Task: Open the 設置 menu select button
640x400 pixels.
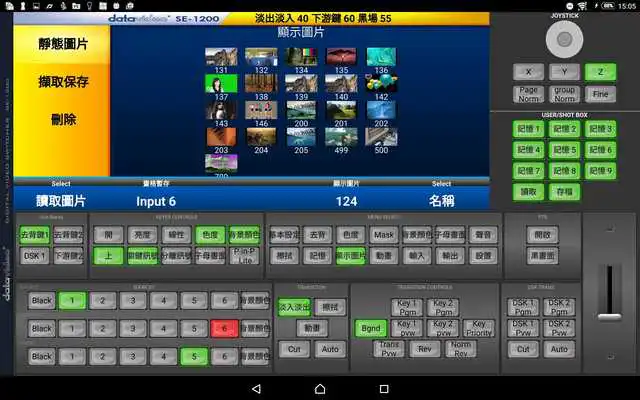Action: coord(483,256)
